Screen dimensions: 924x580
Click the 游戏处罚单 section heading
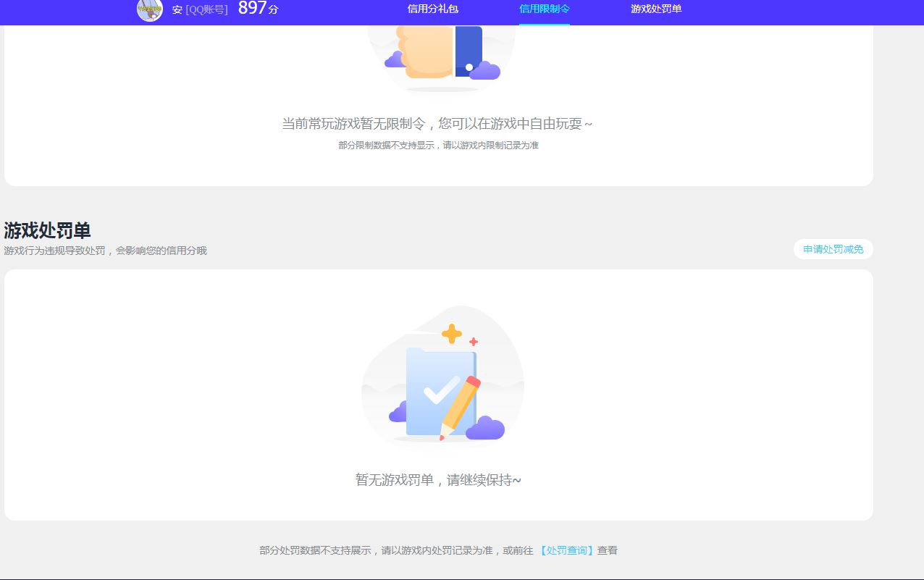coord(47,230)
